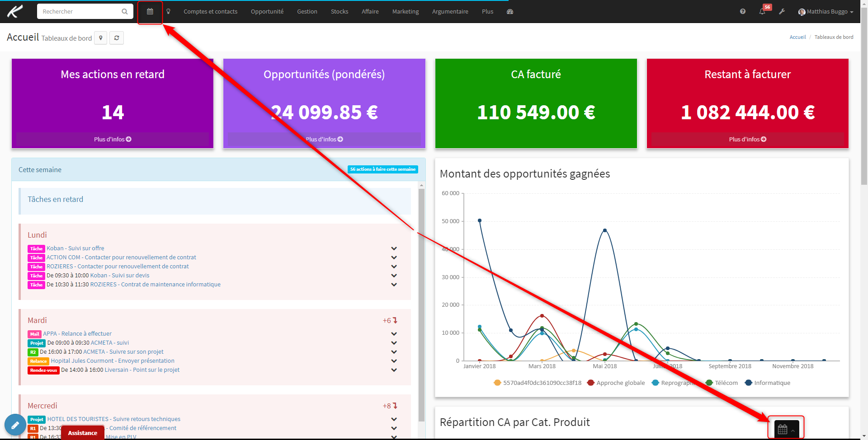This screenshot has height=440, width=868.
Task: Expand the ROZIERES Contrat de maintenance row
Action: pyautogui.click(x=394, y=285)
